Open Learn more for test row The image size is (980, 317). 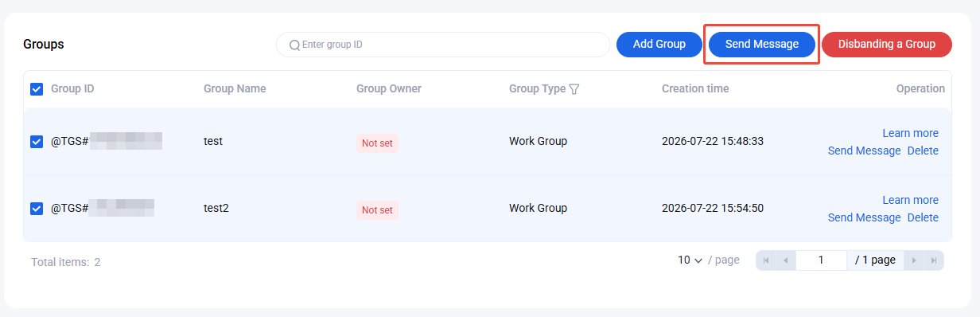point(910,133)
